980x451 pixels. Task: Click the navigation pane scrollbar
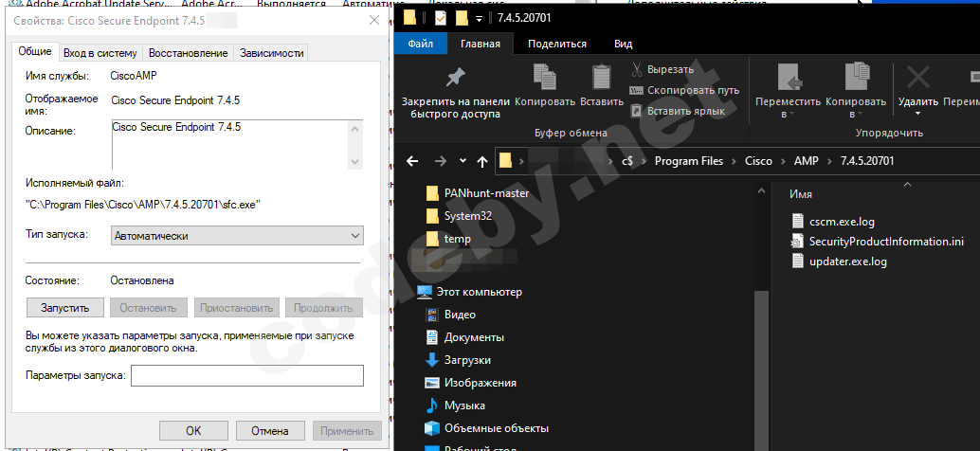tap(761, 370)
